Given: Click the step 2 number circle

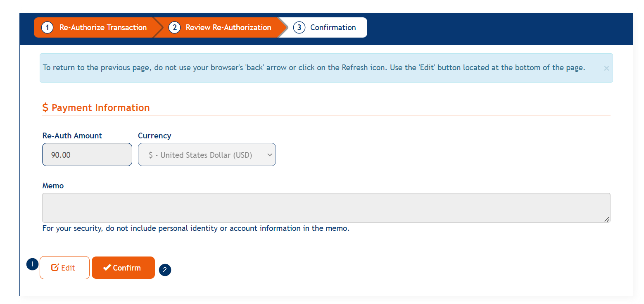Looking at the screenshot, I should coord(174,28).
